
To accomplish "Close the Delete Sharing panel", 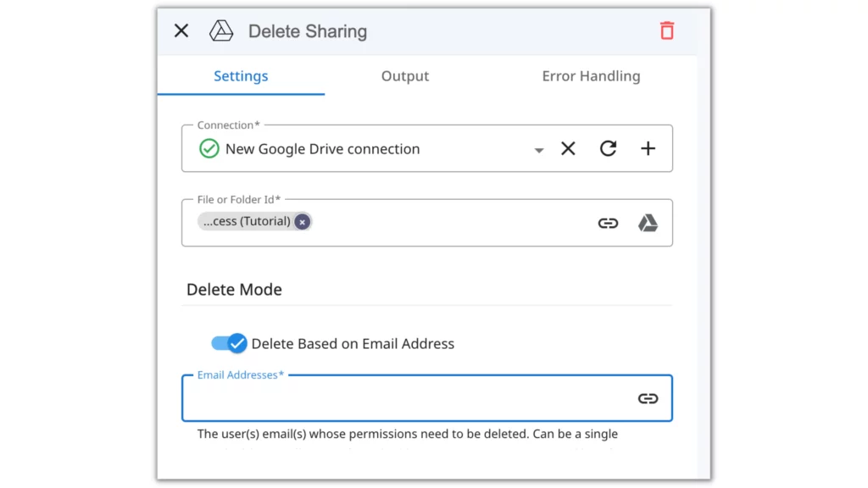I will 181,31.
